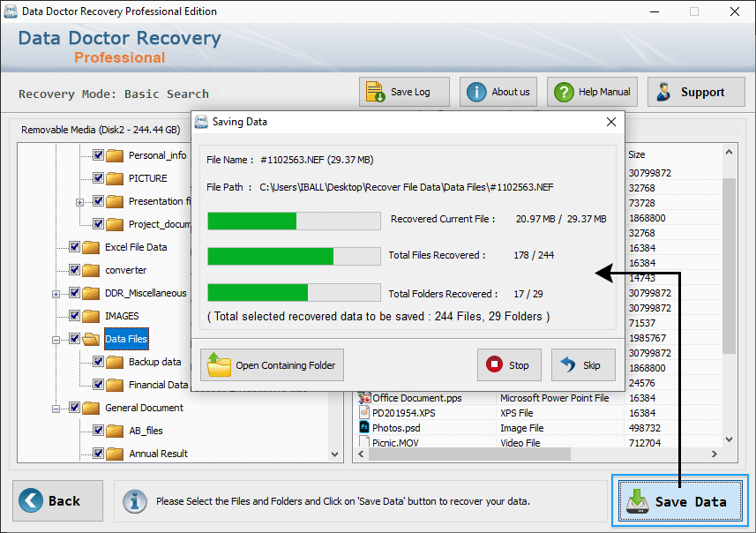This screenshot has width=756, height=533.
Task: Toggle the Annual Result checkbox
Action: pos(98,453)
